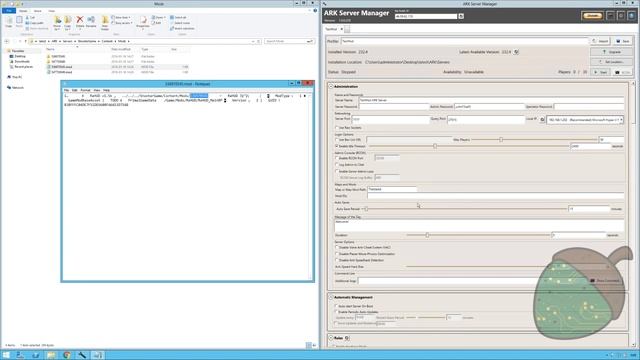Click Select all in Explorer ribbon
The image size is (640, 360).
tap(178, 18)
